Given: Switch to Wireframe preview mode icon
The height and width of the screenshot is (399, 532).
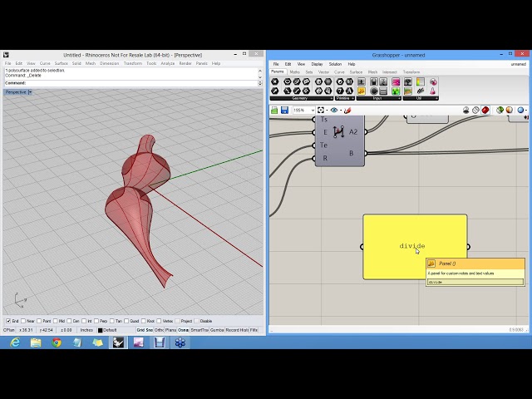Looking at the screenshot, I should tap(475, 110).
